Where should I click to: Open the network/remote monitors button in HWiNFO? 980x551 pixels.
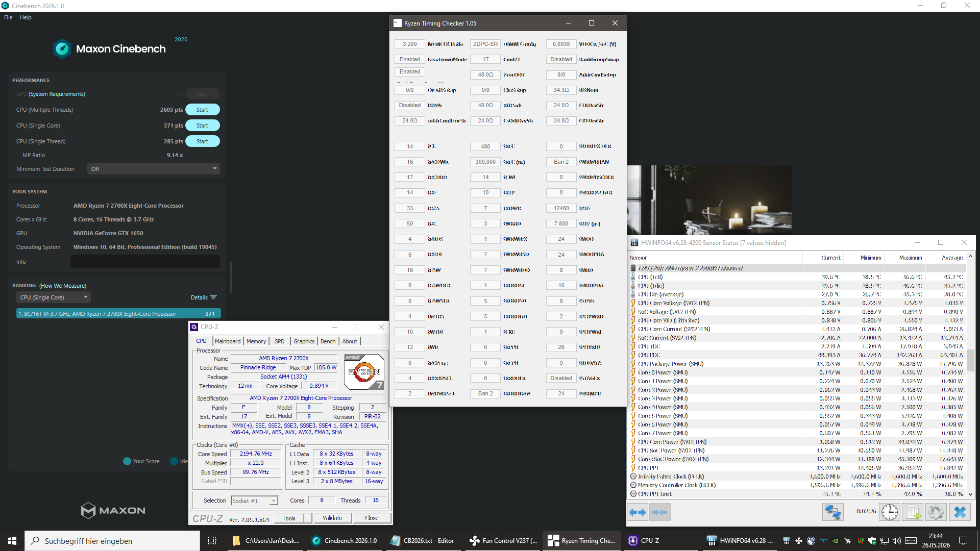click(832, 512)
